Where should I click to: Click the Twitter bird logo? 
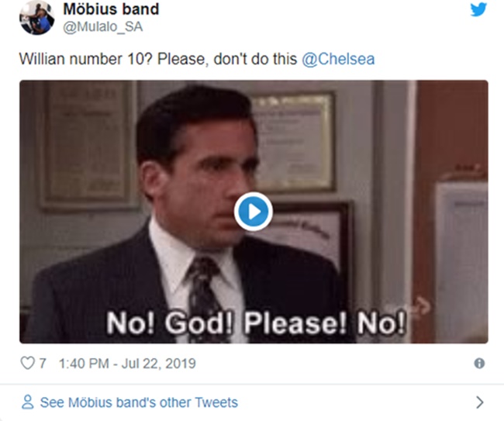click(478, 9)
